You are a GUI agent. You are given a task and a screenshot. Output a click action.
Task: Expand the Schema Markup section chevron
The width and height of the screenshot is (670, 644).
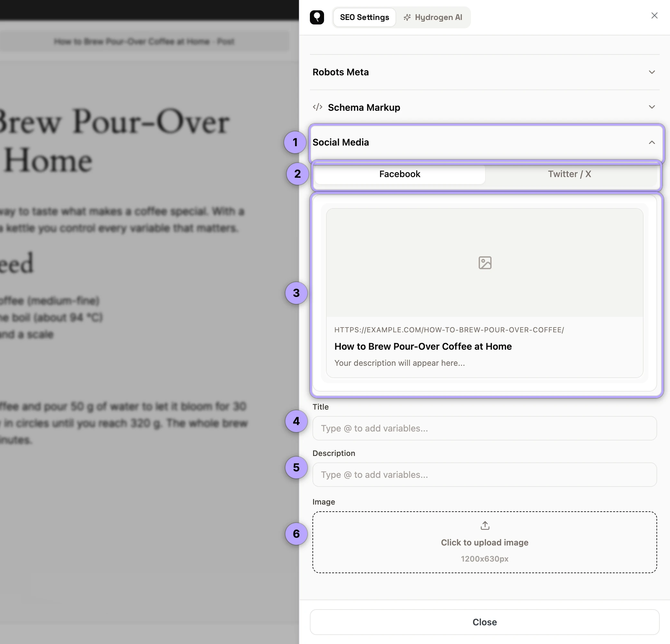(652, 107)
